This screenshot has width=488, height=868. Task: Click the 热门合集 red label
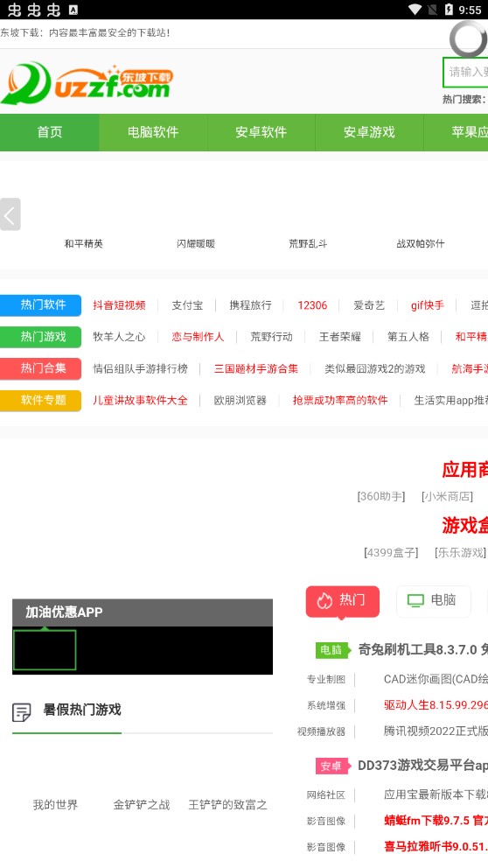40,368
